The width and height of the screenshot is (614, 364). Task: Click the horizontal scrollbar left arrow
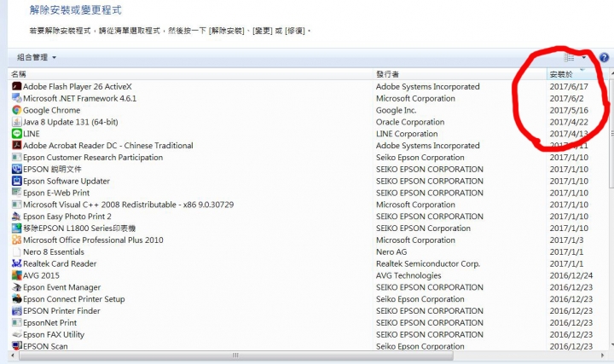click(x=13, y=355)
